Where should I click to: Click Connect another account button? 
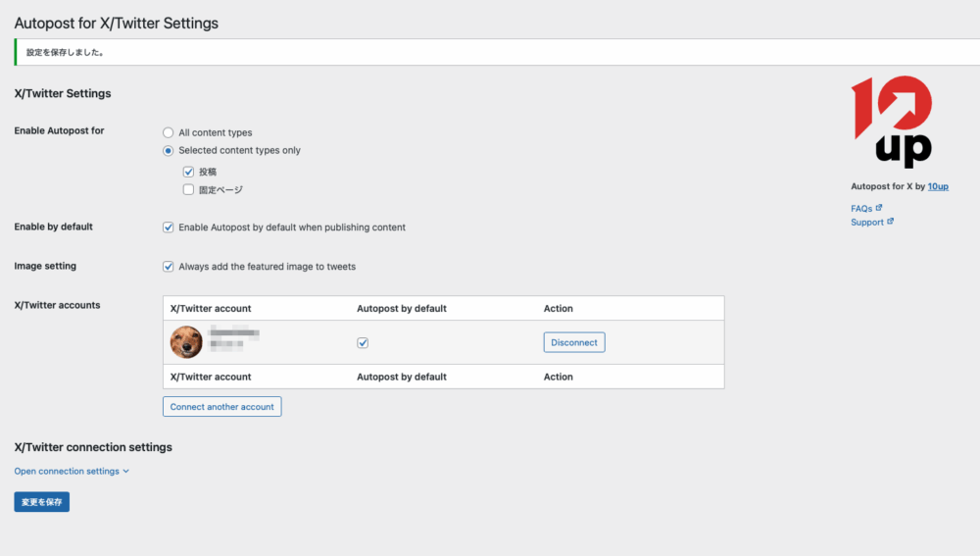point(221,407)
